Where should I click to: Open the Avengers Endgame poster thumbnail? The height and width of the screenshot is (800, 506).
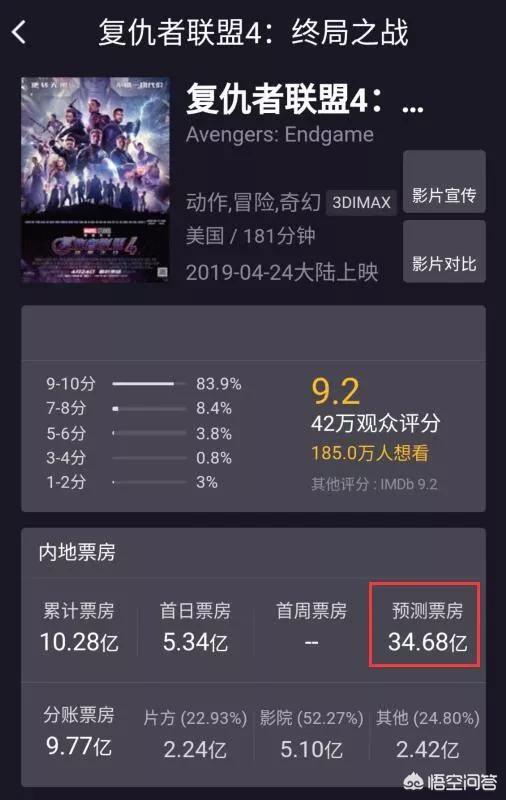coord(95,180)
